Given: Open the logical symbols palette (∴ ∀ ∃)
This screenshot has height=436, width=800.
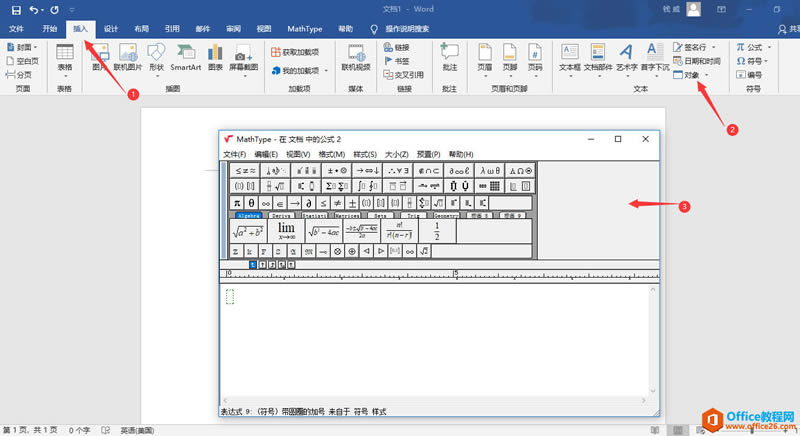Looking at the screenshot, I should [398, 171].
